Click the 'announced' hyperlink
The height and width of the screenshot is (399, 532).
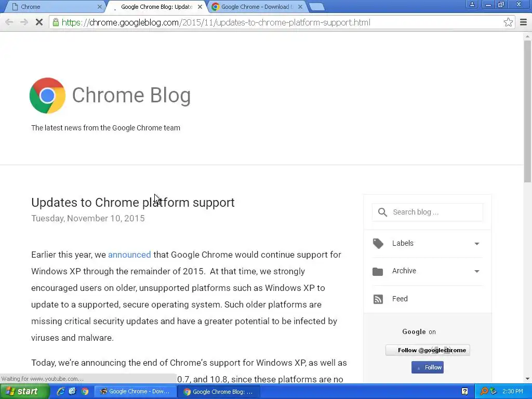(x=129, y=255)
